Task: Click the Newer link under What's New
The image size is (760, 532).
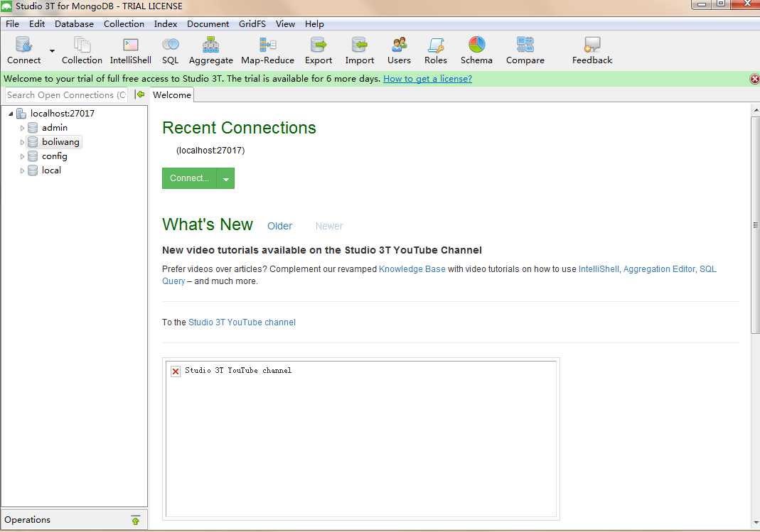Action: pyautogui.click(x=329, y=226)
